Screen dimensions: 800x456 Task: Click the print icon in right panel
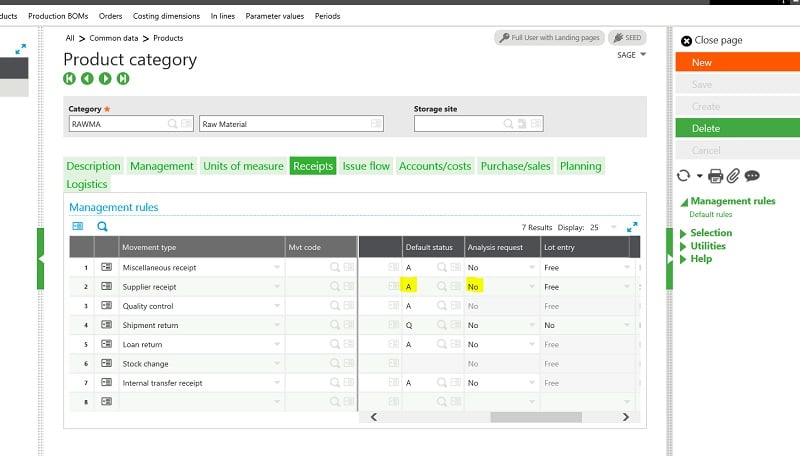coord(715,176)
